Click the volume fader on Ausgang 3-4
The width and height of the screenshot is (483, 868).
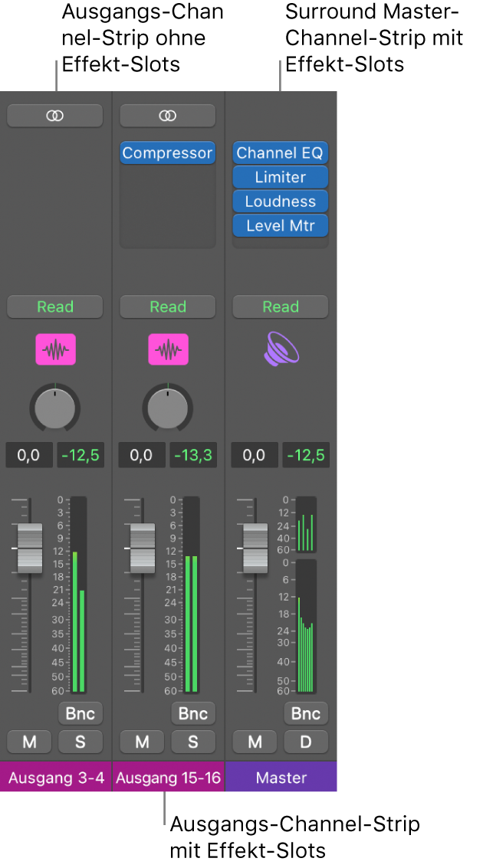point(30,548)
